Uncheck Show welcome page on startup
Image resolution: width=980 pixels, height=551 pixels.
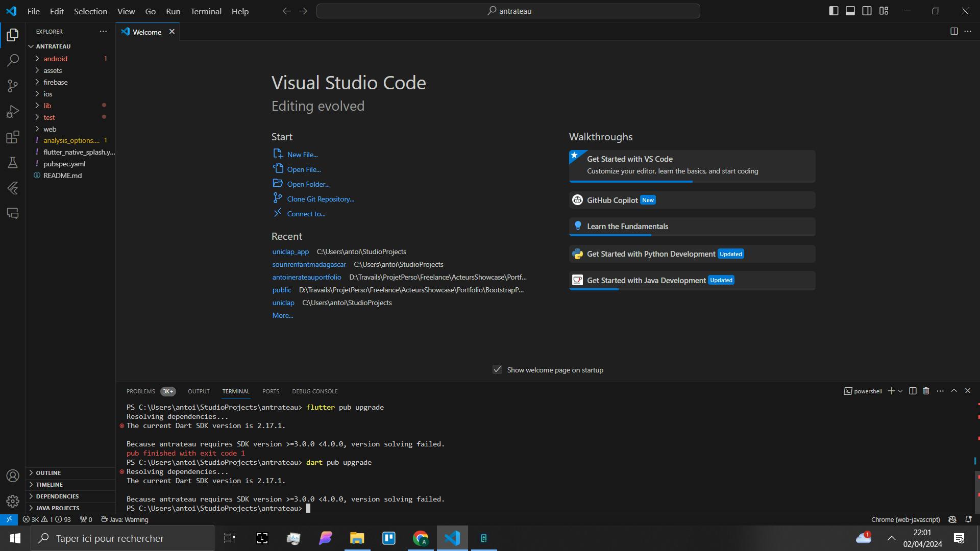(497, 369)
